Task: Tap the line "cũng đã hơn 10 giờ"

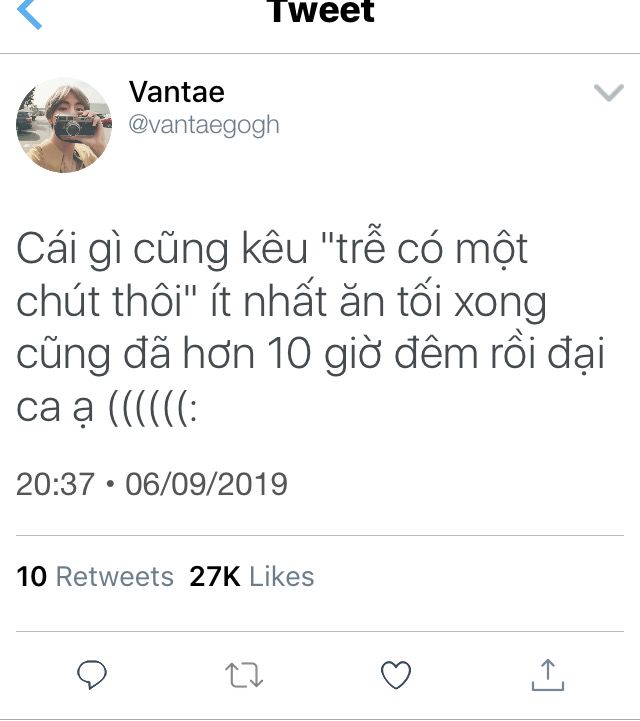Action: tap(199, 355)
